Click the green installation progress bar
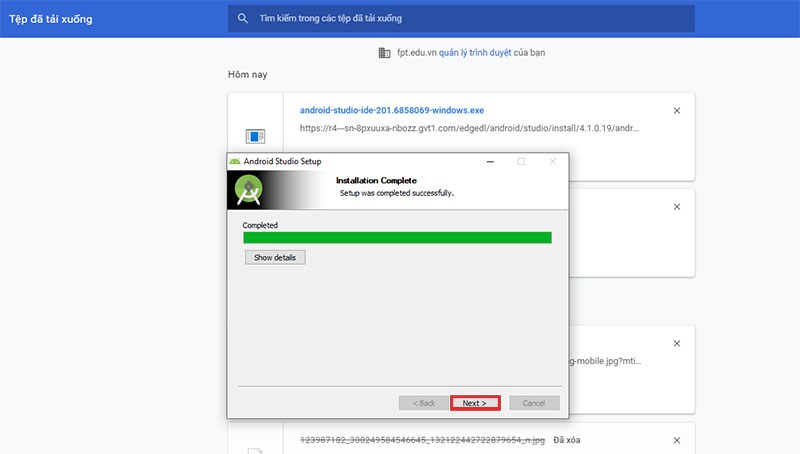Screen dimensions: 800x454 (x=397, y=238)
